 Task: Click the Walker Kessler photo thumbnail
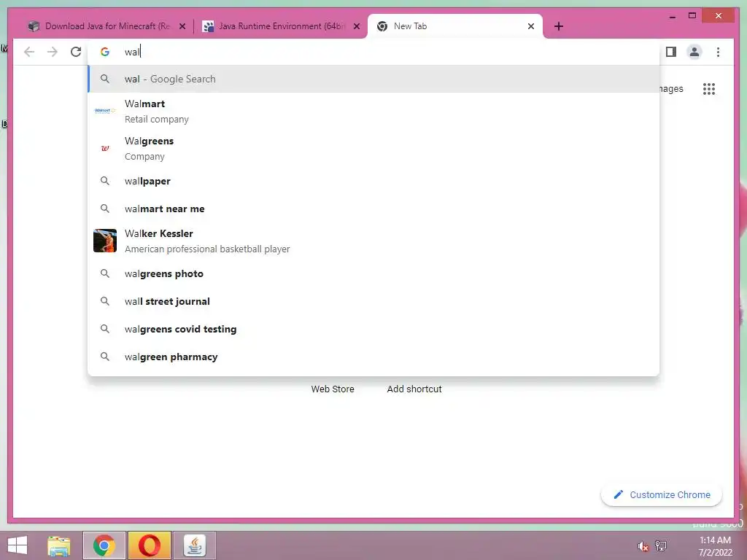coord(105,241)
